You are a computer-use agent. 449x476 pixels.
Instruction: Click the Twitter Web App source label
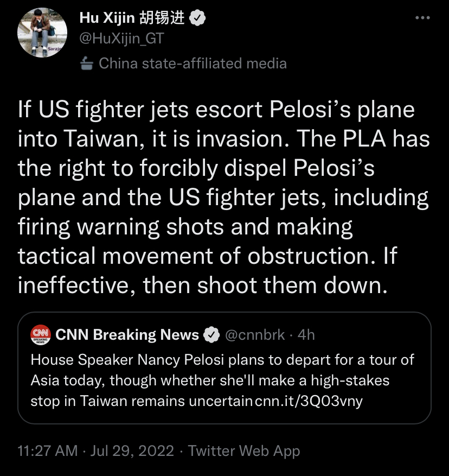tap(244, 451)
